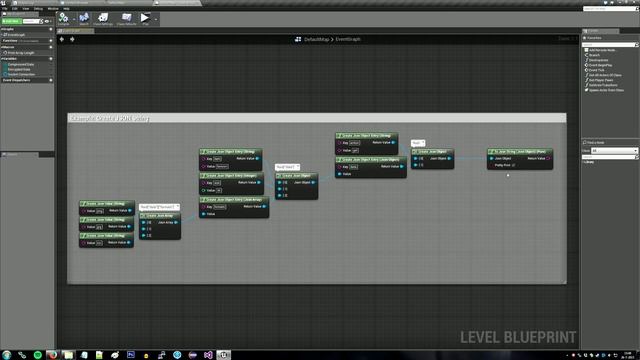Screen dimensions: 640x360
Task: Select the Encrypted Data variable
Action: tap(19, 69)
